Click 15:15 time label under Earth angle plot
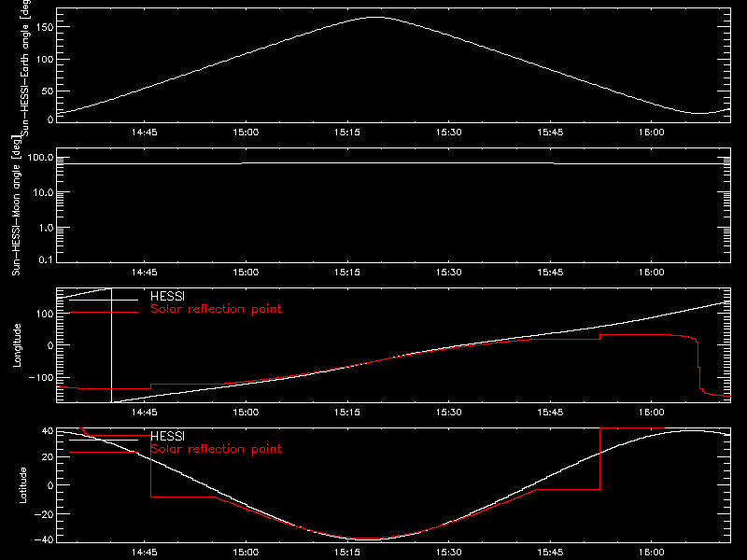This screenshot has height=560, width=747. [x=346, y=133]
